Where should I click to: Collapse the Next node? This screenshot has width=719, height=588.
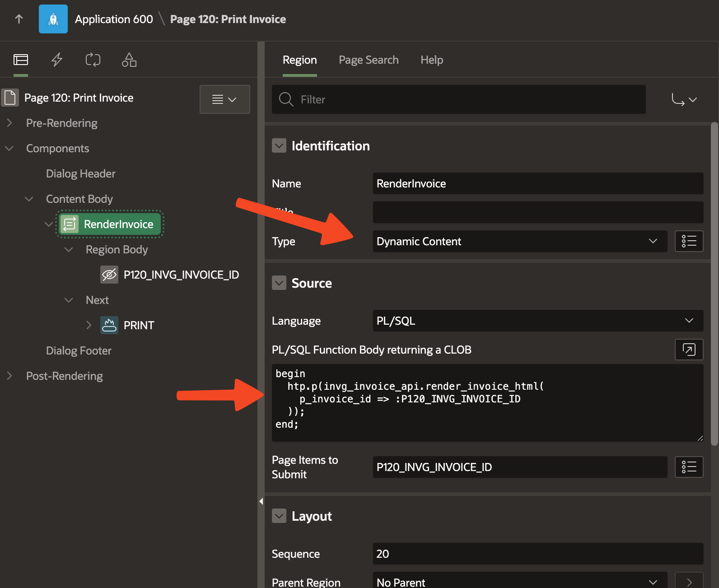point(69,300)
